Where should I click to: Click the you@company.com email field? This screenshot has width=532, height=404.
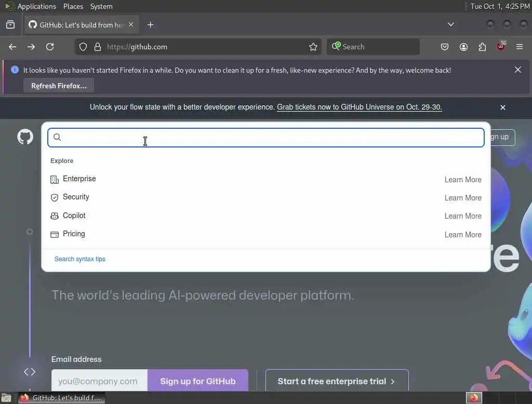(99, 381)
